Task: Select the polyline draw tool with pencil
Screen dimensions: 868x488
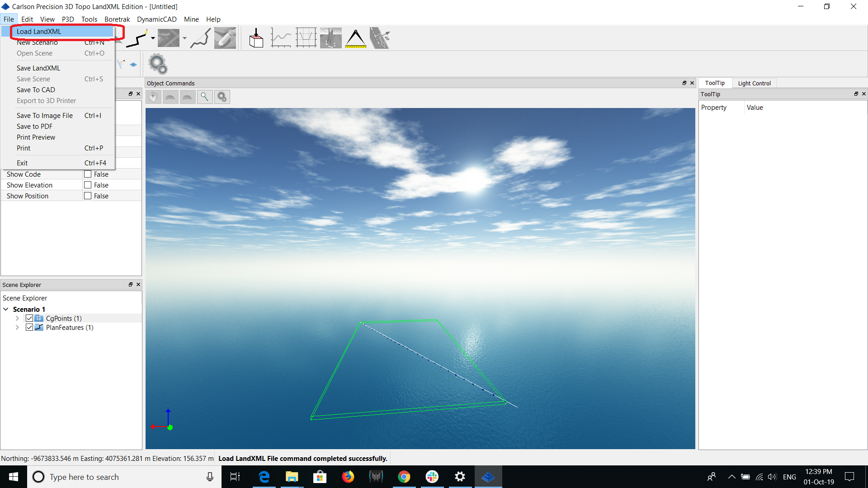Action: point(137,38)
